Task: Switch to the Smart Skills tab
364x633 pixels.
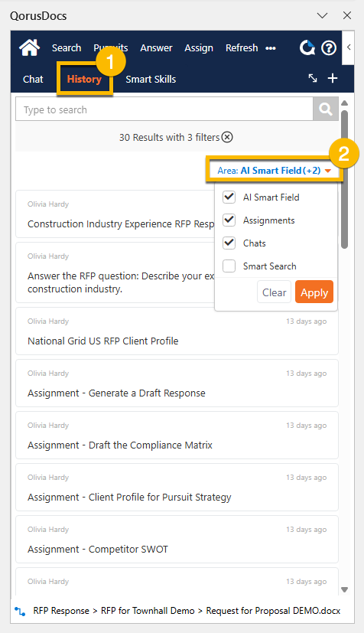Action: [151, 79]
